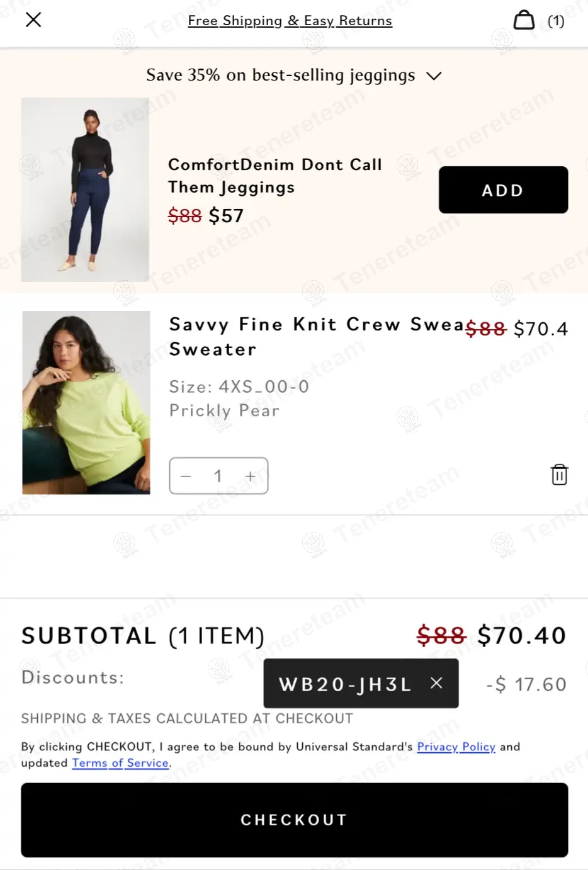This screenshot has width=588, height=870.
Task: Read the Terms of Service link
Action: 120,763
